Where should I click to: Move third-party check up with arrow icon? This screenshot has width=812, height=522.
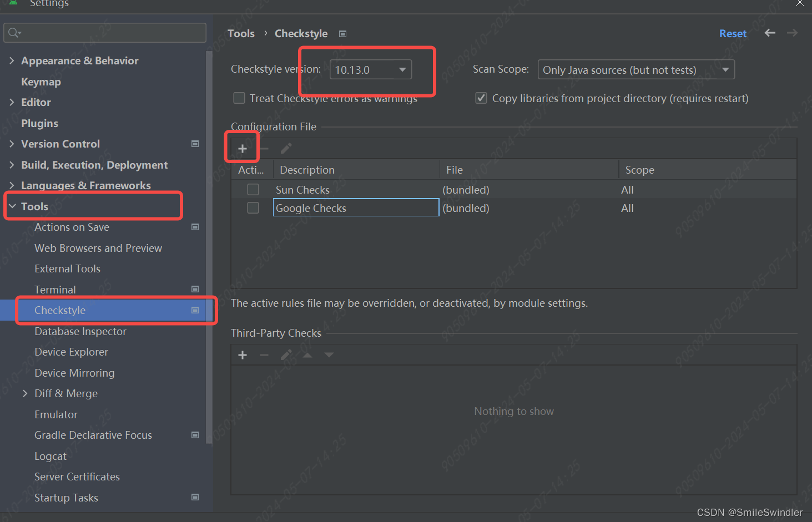(307, 354)
